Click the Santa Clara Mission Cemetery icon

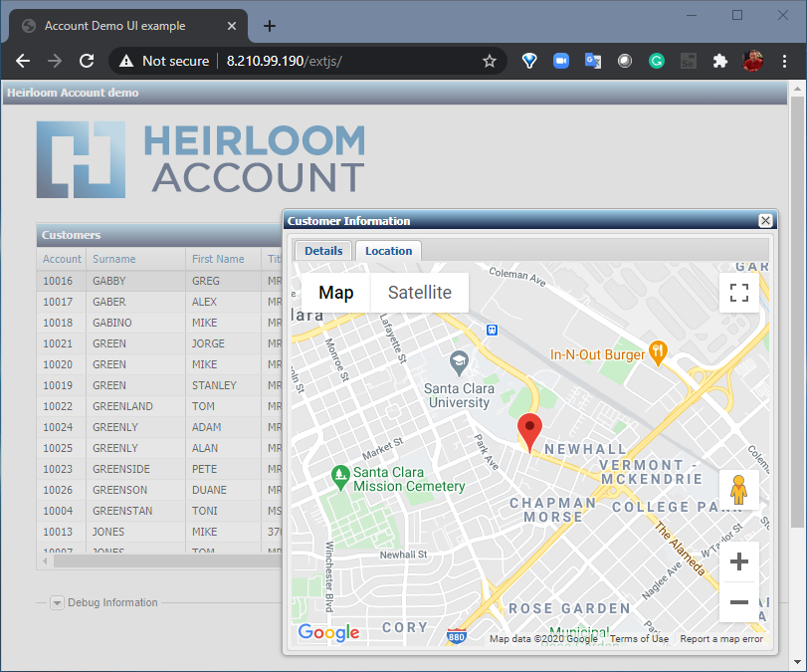click(340, 478)
